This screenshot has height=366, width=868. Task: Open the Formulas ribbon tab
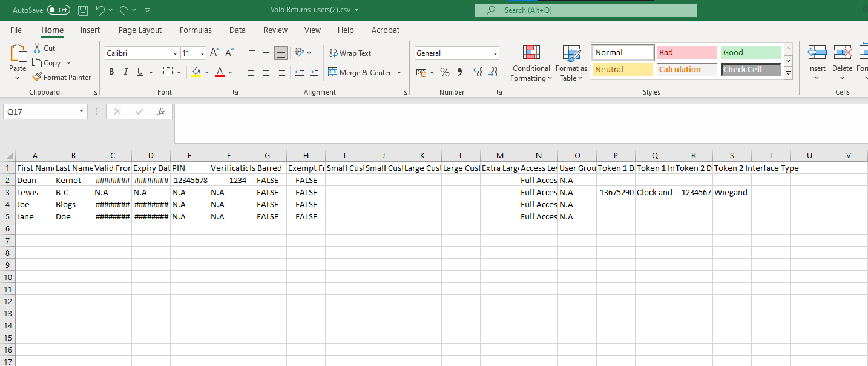click(196, 30)
